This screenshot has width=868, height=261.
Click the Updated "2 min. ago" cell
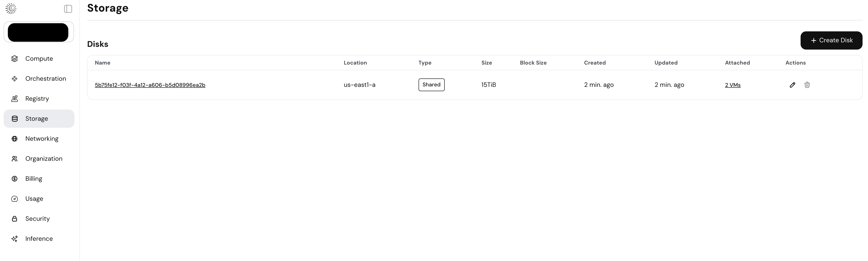pos(669,85)
